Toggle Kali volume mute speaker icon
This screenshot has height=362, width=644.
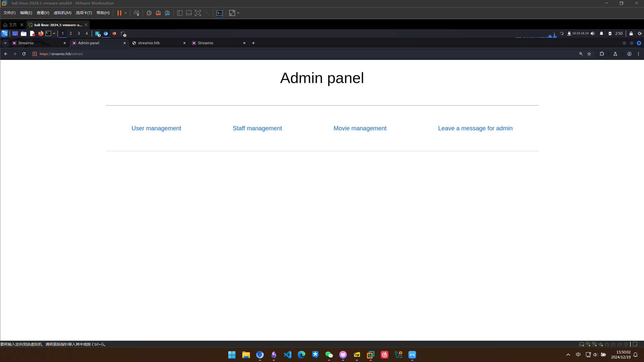point(593,33)
